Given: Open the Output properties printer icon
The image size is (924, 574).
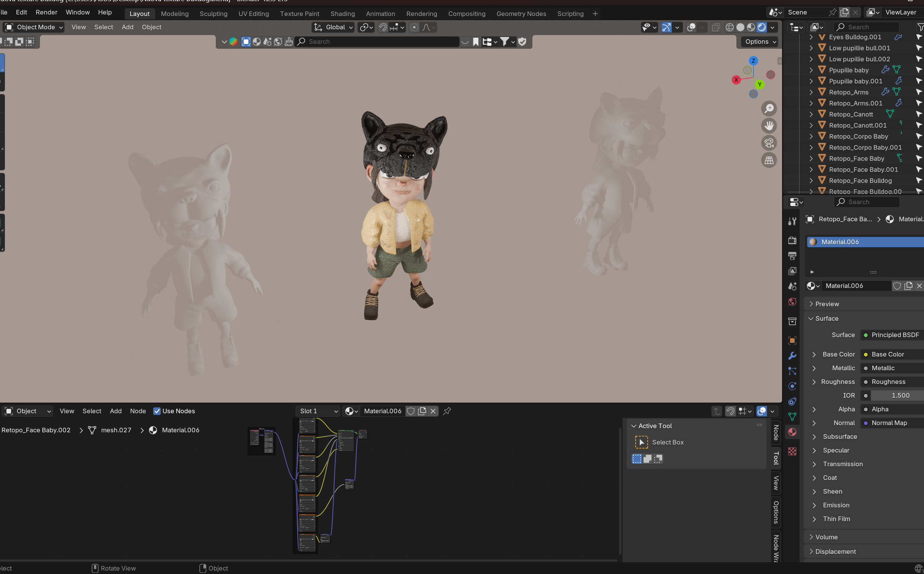Looking at the screenshot, I should 792,256.
